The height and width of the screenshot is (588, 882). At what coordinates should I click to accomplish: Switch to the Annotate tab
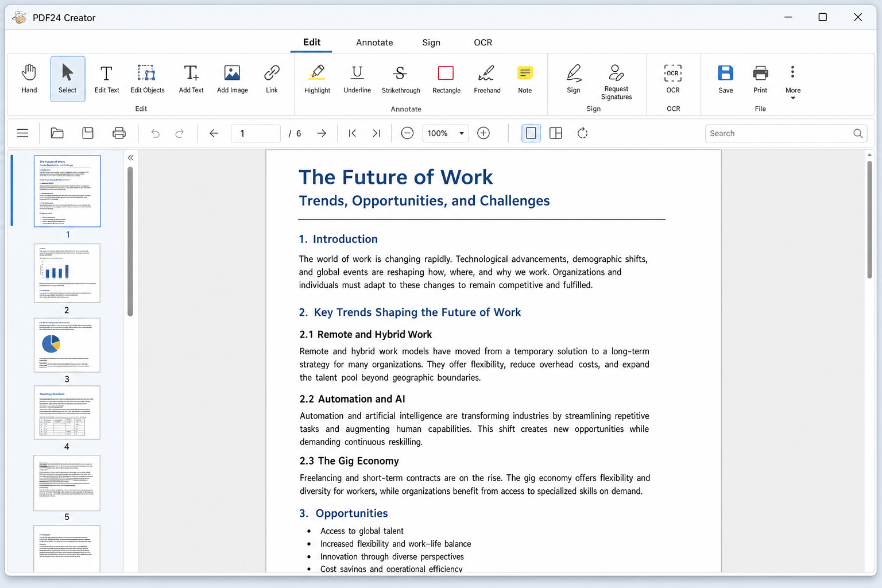374,42
